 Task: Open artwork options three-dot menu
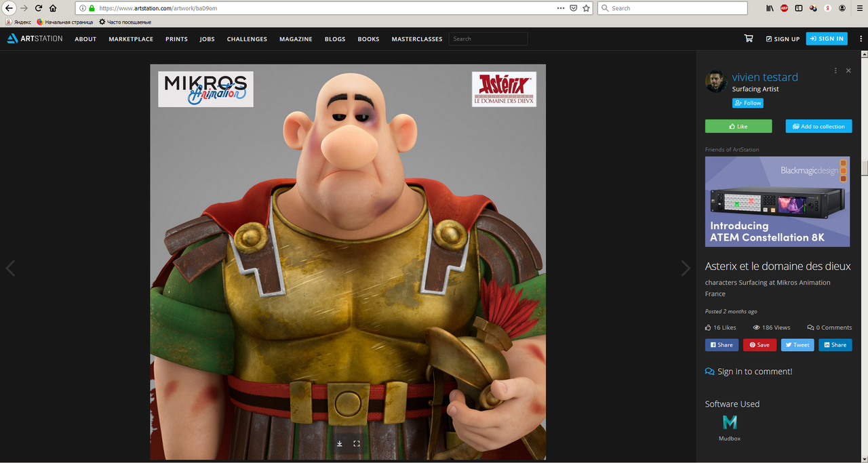(x=835, y=71)
